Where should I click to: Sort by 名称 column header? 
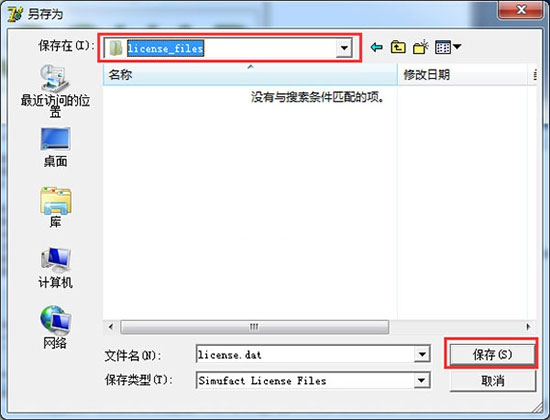[x=250, y=75]
